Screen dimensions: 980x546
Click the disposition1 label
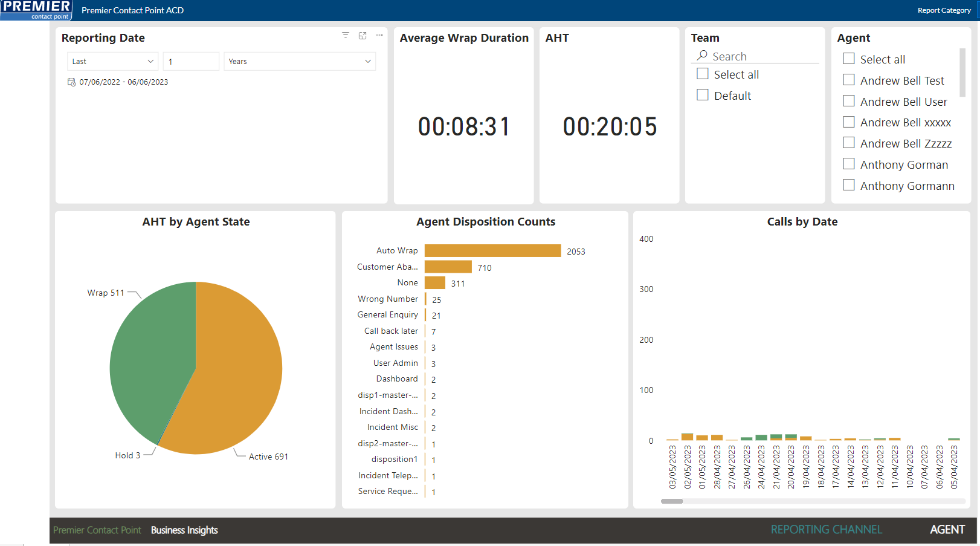(x=395, y=459)
